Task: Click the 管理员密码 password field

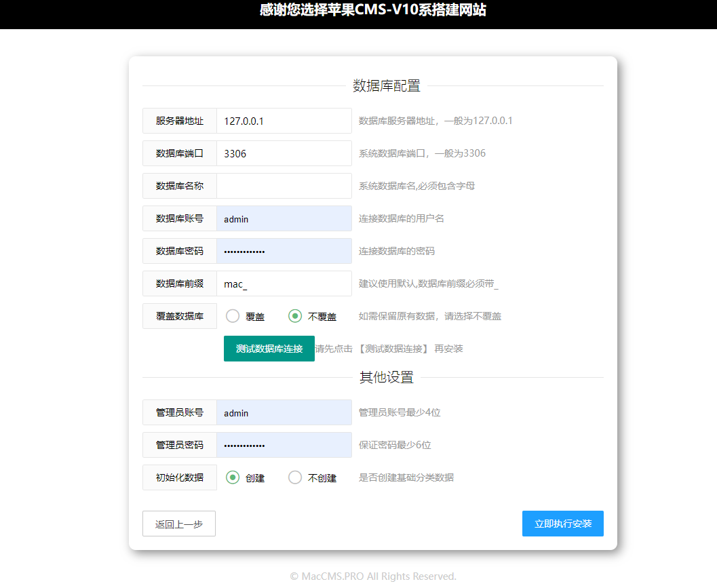Action: (284, 445)
